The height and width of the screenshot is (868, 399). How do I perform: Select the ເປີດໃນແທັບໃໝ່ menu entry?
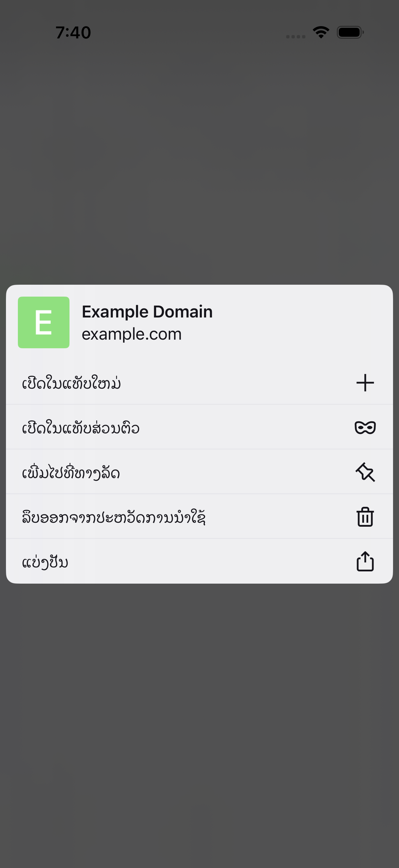(x=199, y=383)
